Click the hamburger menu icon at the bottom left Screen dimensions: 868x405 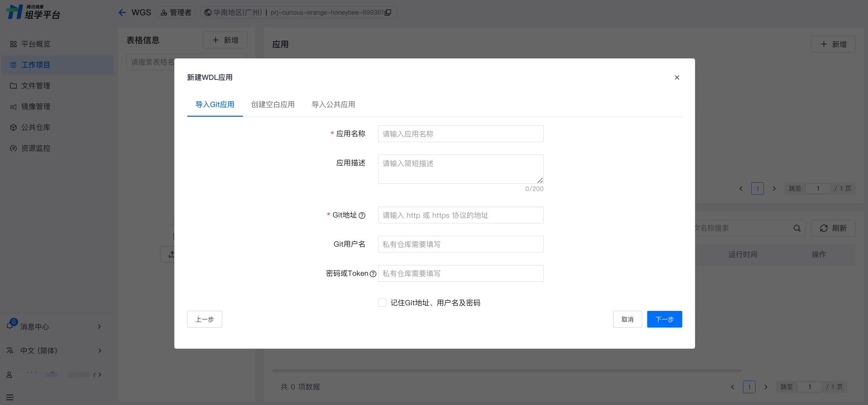10,397
